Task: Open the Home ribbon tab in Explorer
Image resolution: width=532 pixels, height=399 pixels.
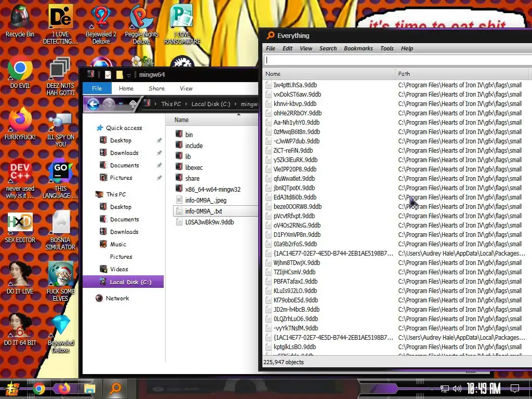Action: click(x=126, y=88)
